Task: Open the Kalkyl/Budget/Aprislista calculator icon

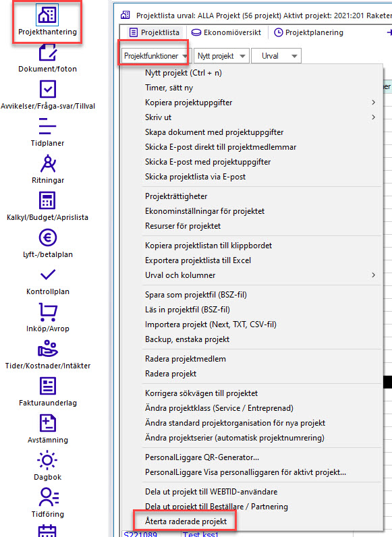Action: [x=47, y=200]
